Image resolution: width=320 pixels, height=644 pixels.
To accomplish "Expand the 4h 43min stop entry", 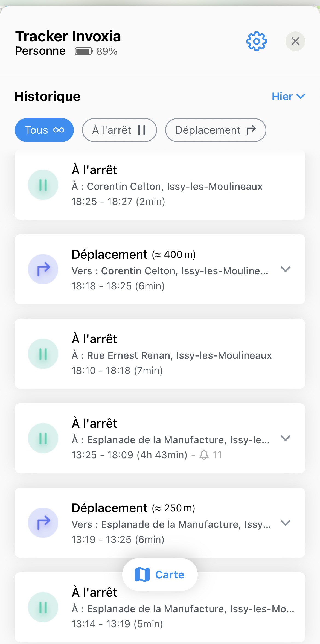I will [x=286, y=438].
